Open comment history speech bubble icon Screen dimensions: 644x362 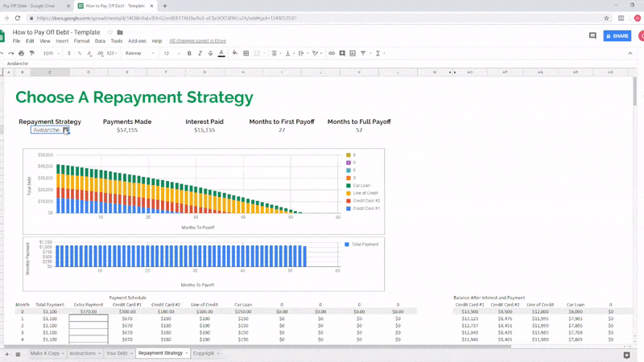[x=592, y=35]
